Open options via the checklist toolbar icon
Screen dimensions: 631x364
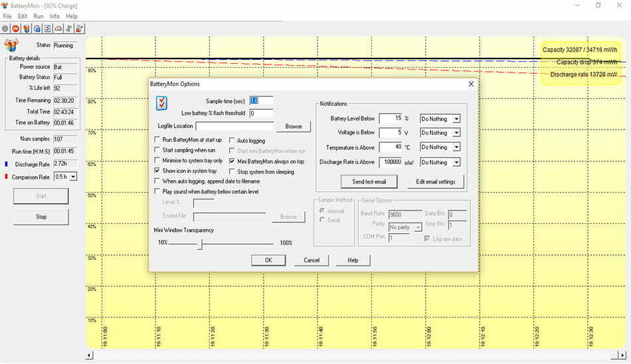click(x=47, y=29)
